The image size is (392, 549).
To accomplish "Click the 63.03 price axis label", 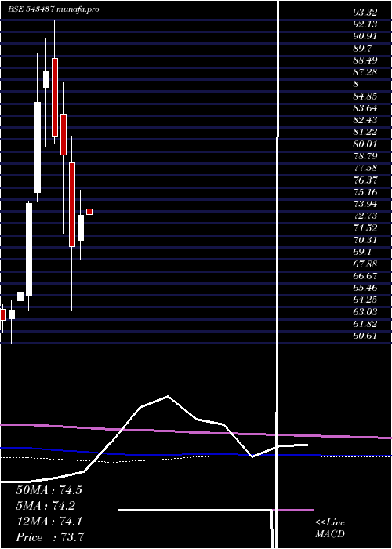I will (365, 311).
